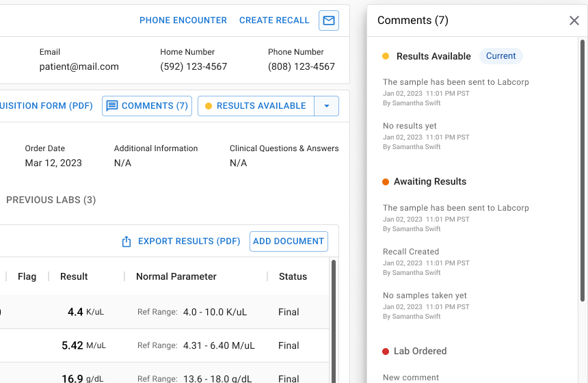The image size is (588, 383).
Task: Click the order date Mar 12, 2023
Action: point(53,163)
